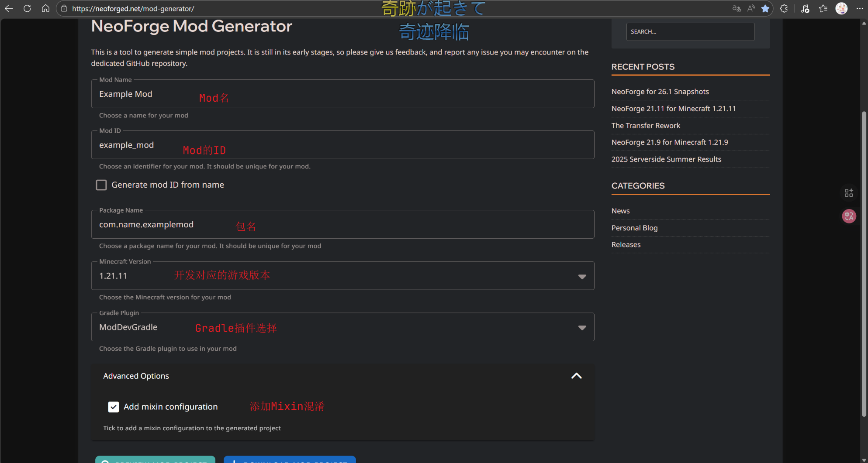Click the Download Mod Project button
Screen dimensions: 868x463
click(290, 460)
